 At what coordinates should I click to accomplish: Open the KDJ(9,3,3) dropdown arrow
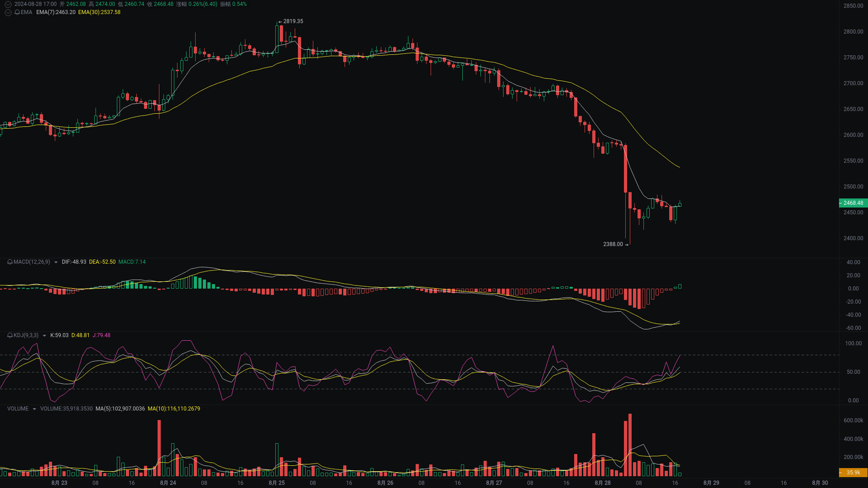(x=43, y=336)
